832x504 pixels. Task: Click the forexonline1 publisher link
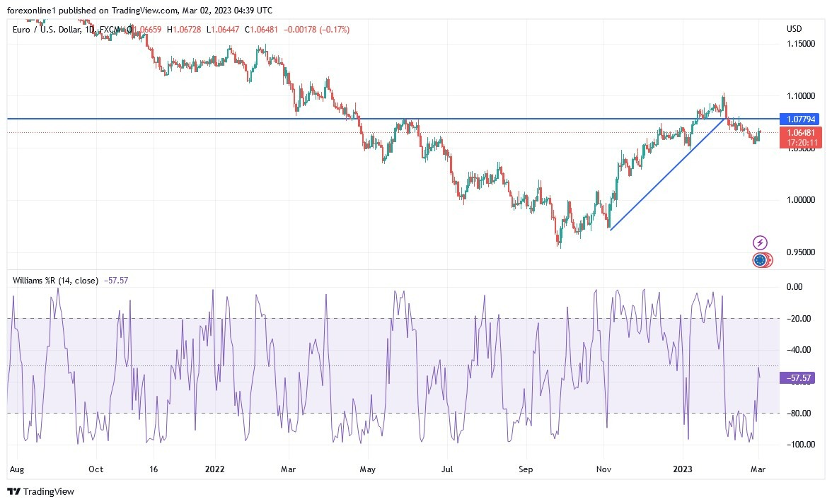pos(32,11)
